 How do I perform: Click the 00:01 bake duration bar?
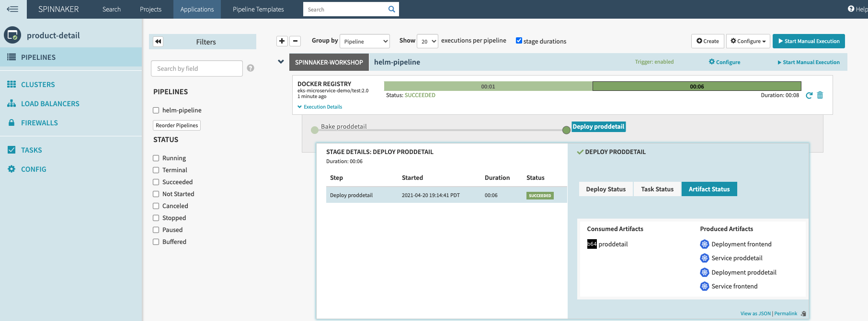(488, 86)
